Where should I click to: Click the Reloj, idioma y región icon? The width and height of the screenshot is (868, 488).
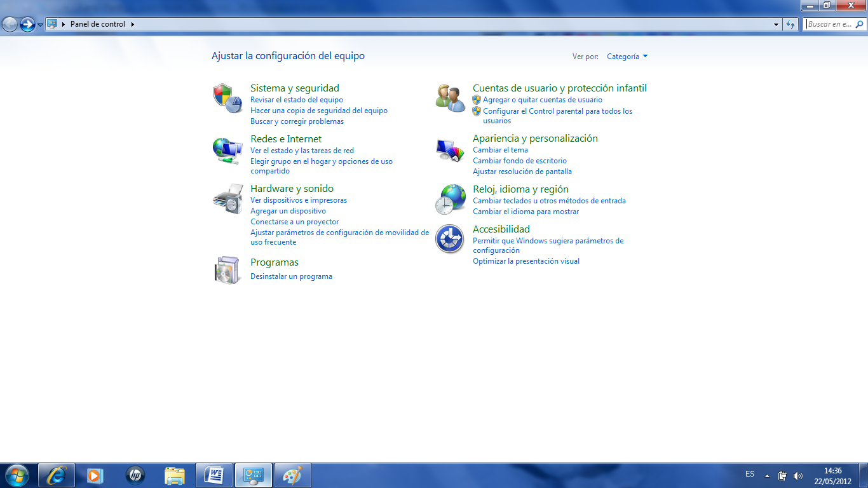[450, 200]
